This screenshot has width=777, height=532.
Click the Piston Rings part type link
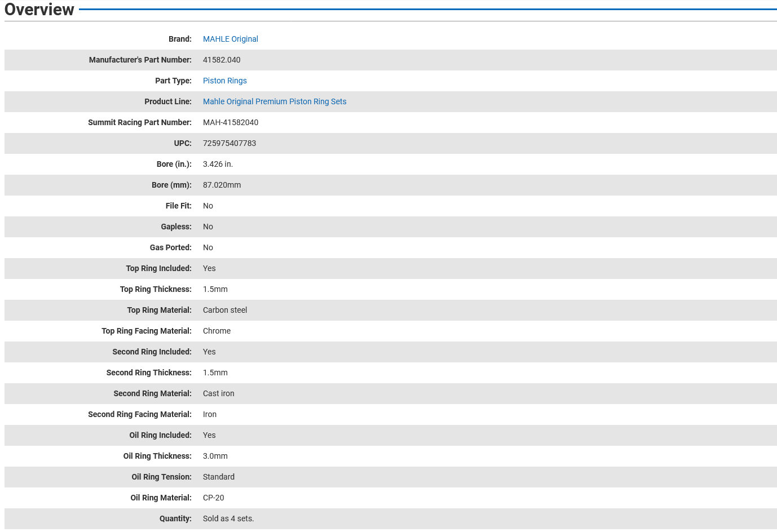(x=224, y=81)
